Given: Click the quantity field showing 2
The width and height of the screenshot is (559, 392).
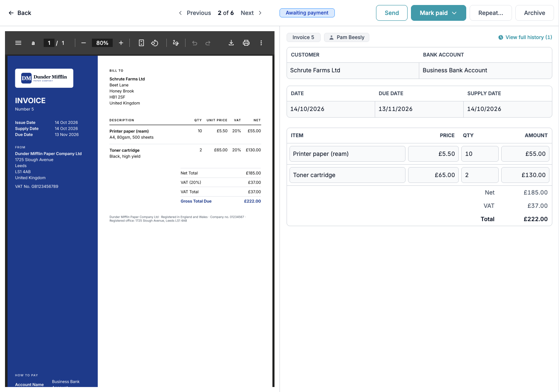Looking at the screenshot, I should click(480, 175).
